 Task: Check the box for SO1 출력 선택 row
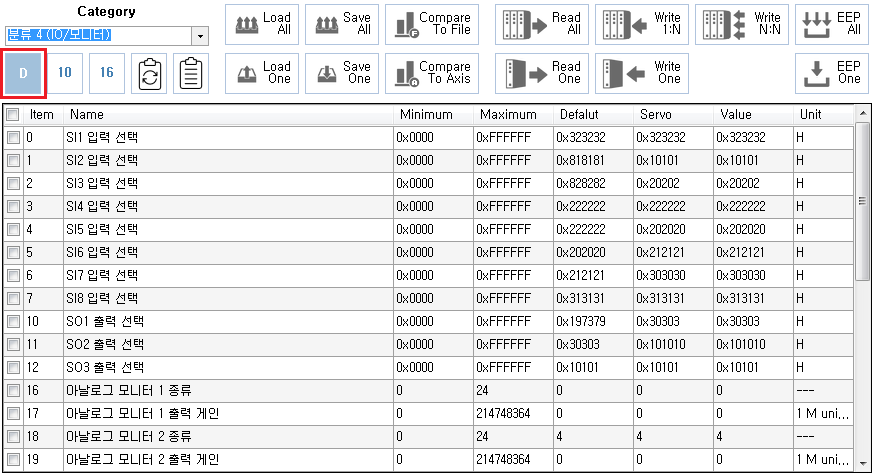pyautogui.click(x=13, y=321)
